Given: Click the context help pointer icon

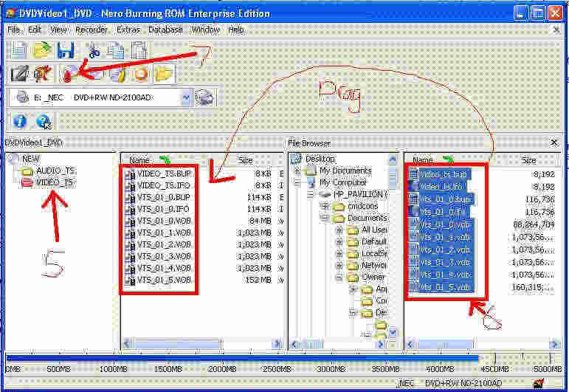Looking at the screenshot, I should 44,121.
